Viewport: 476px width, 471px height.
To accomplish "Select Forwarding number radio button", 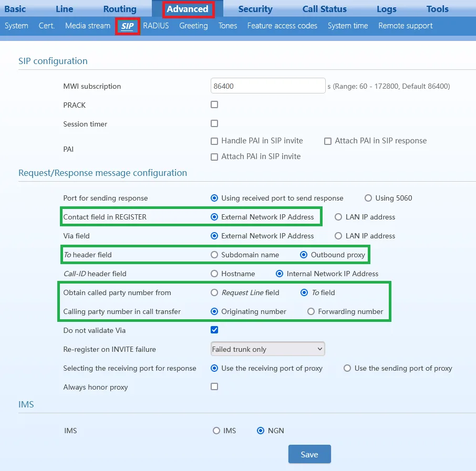I will point(311,311).
